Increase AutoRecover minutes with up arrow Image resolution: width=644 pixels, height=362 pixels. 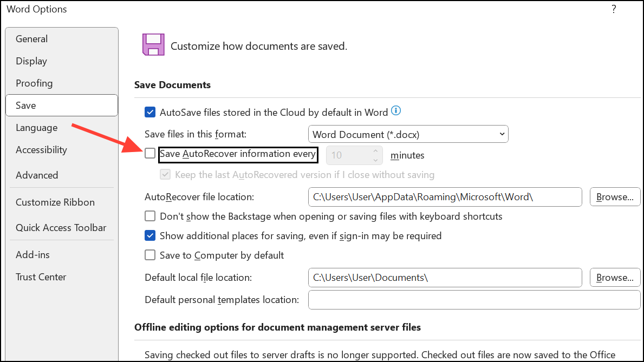(x=375, y=152)
